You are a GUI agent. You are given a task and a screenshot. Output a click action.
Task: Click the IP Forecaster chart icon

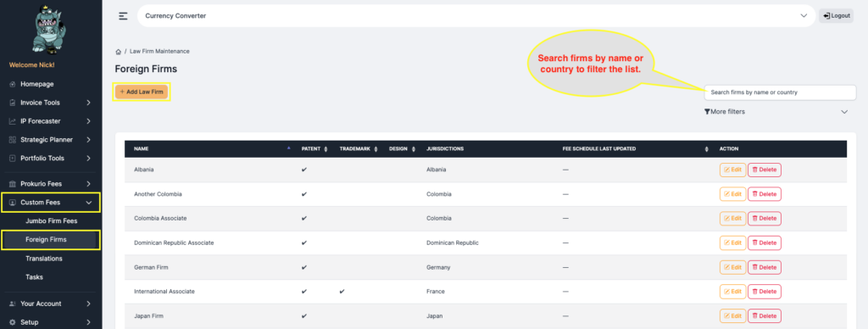pyautogui.click(x=12, y=121)
